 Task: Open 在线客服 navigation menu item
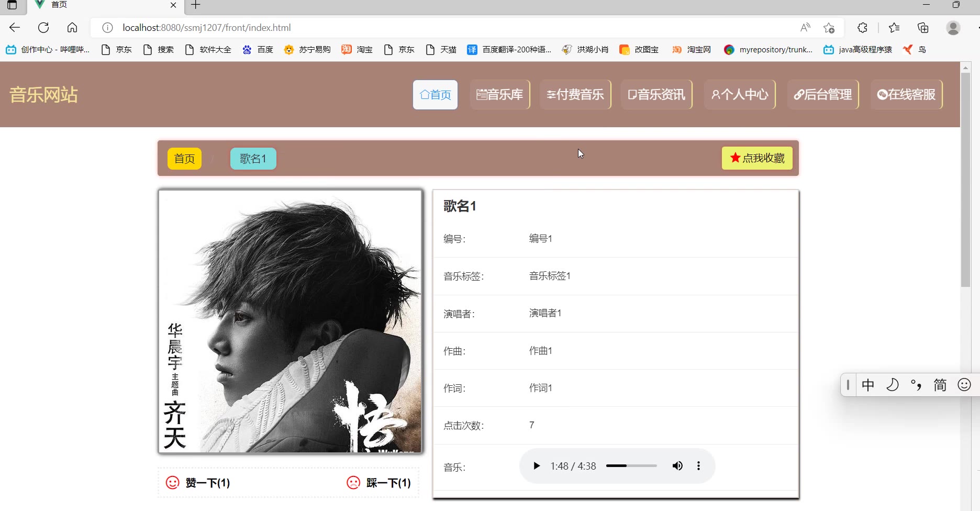(x=906, y=95)
